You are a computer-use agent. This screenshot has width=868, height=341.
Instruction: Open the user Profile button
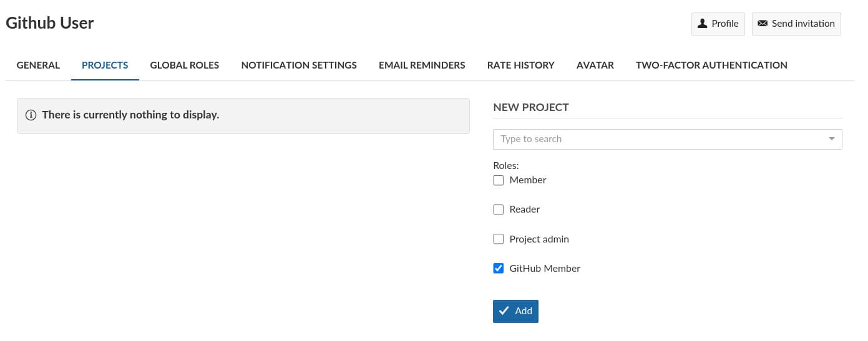click(718, 24)
